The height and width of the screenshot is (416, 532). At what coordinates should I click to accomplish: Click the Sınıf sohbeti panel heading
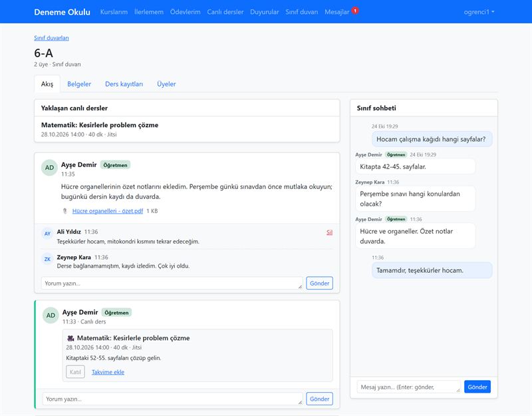tap(376, 108)
